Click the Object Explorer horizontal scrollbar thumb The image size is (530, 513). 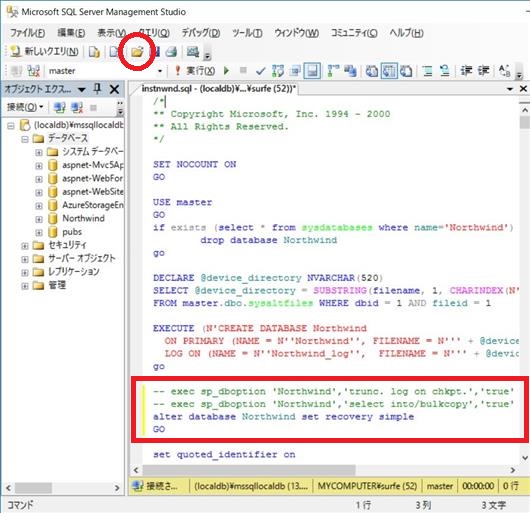[x=33, y=488]
